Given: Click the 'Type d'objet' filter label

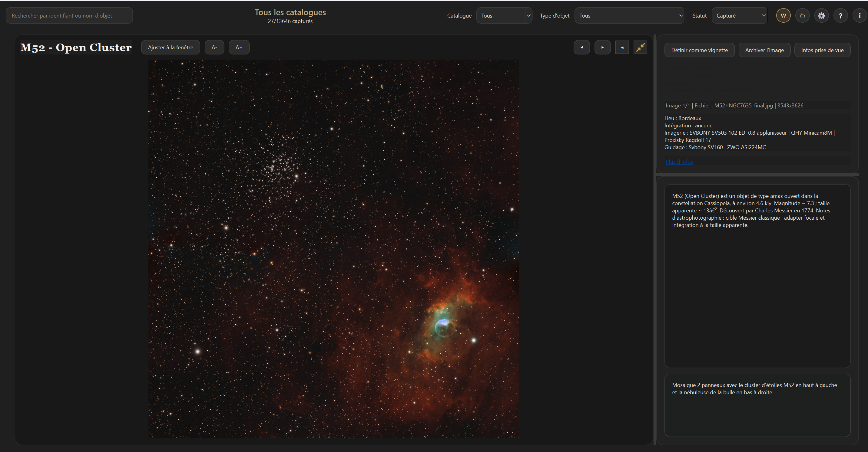Looking at the screenshot, I should (x=555, y=15).
